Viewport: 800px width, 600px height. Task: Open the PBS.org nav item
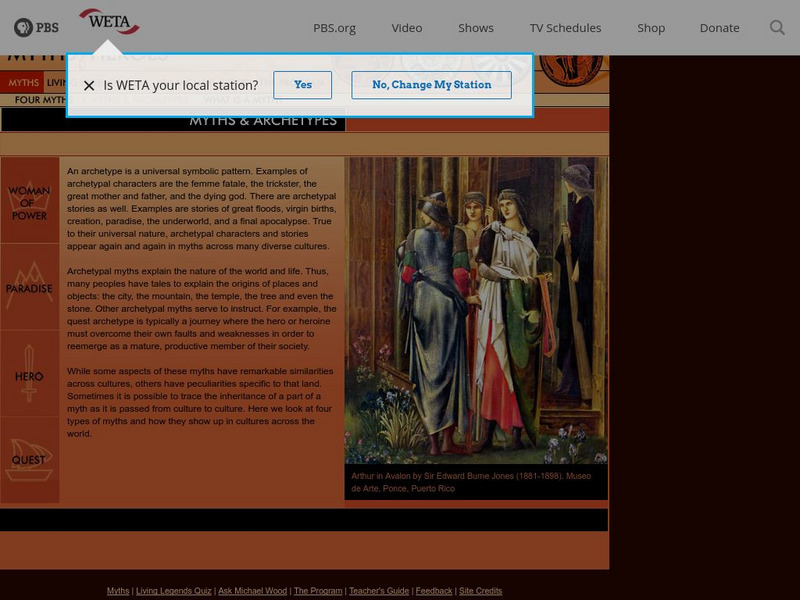tap(334, 28)
